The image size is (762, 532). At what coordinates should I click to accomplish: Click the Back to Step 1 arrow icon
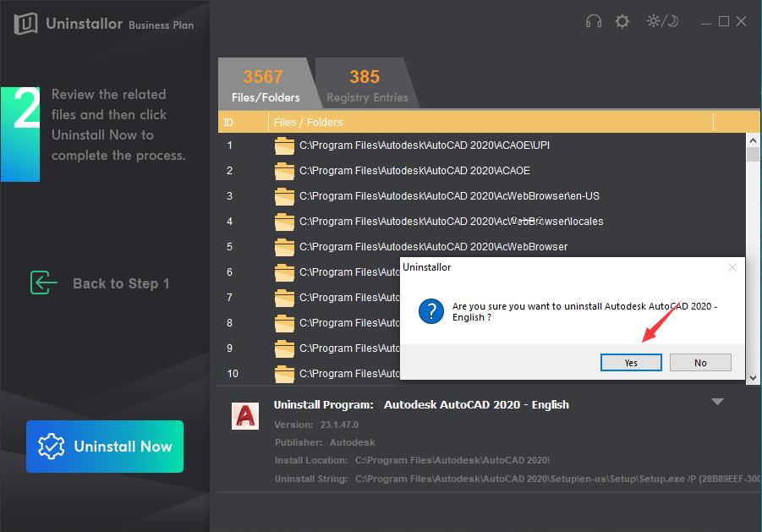43,282
